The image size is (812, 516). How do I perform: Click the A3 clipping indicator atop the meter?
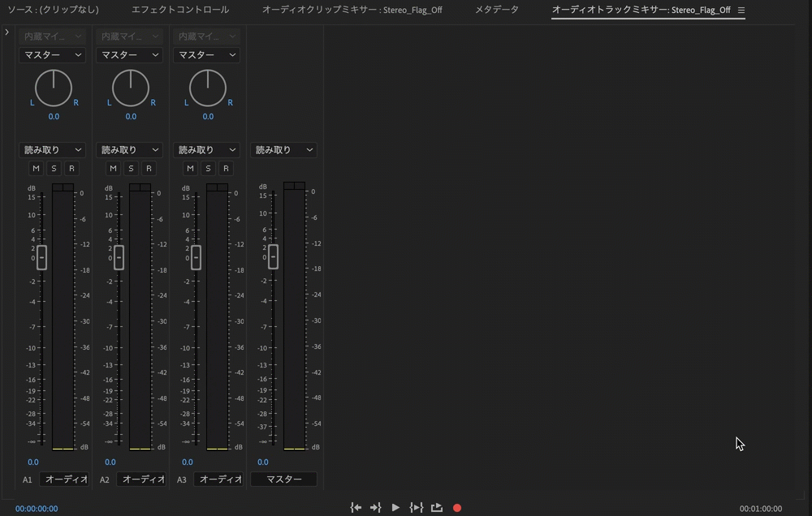pos(217,187)
